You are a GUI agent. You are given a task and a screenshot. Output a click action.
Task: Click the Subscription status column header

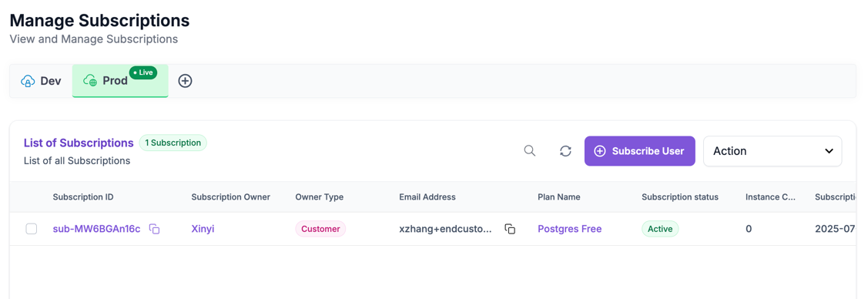pos(680,197)
